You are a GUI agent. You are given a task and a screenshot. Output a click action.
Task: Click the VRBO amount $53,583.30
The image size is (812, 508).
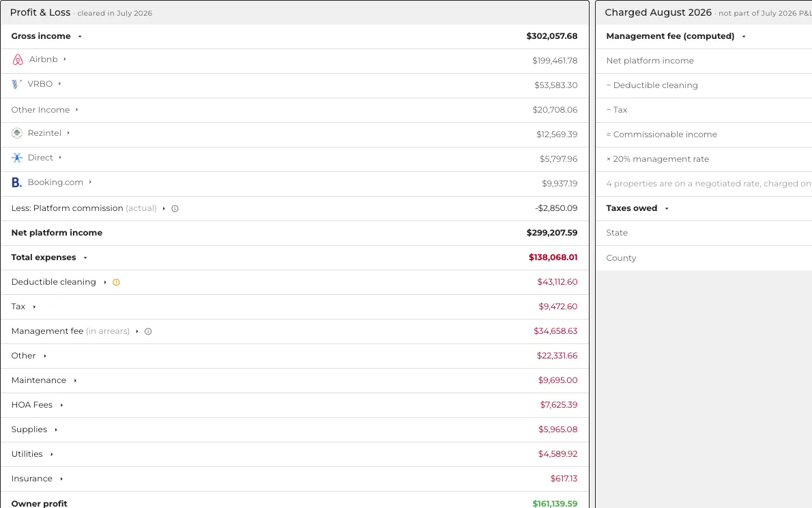(x=555, y=85)
